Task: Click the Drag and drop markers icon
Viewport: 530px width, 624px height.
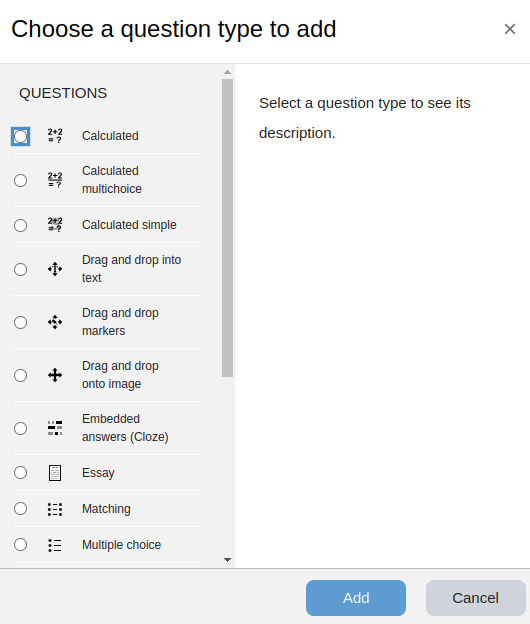Action: coord(55,322)
